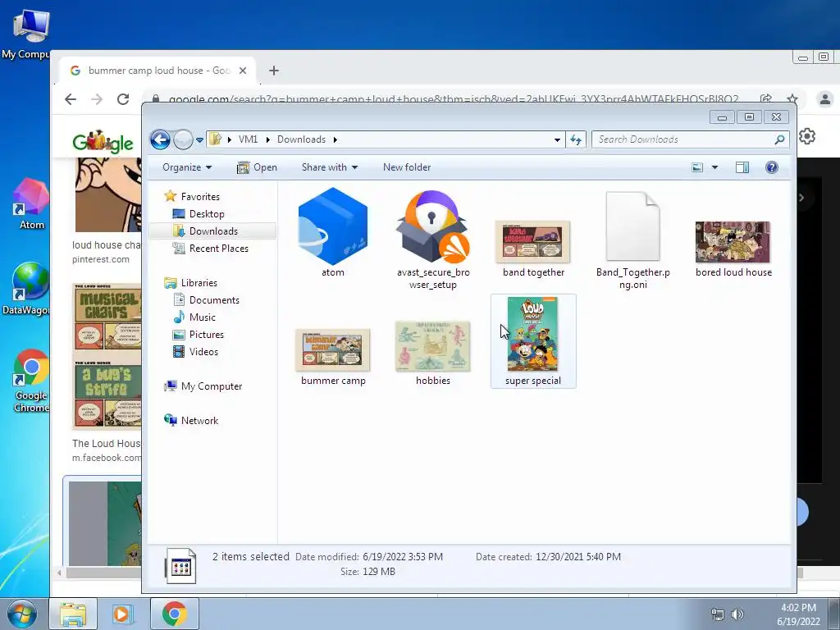
Task: Click the Chrome share page icon
Action: [x=765, y=98]
